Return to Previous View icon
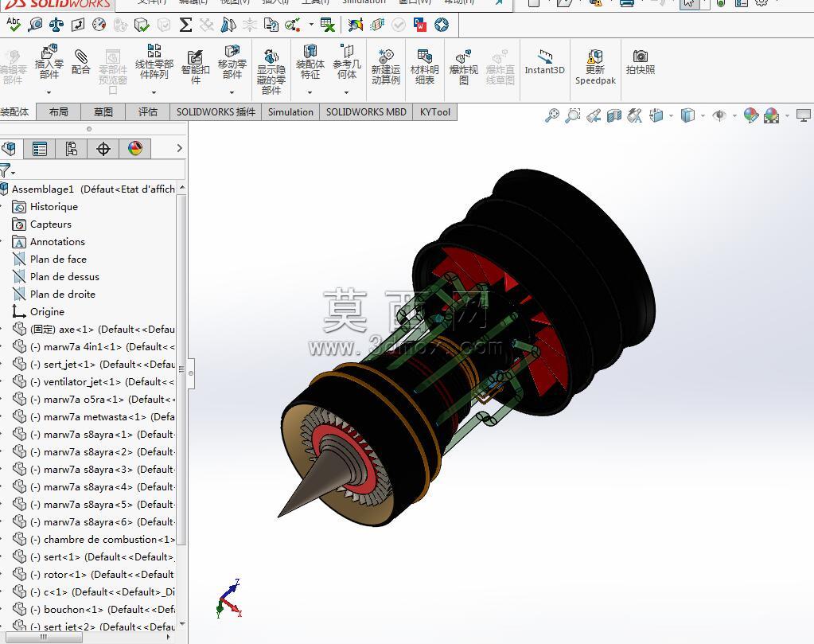Image resolution: width=814 pixels, height=644 pixels. [x=594, y=115]
